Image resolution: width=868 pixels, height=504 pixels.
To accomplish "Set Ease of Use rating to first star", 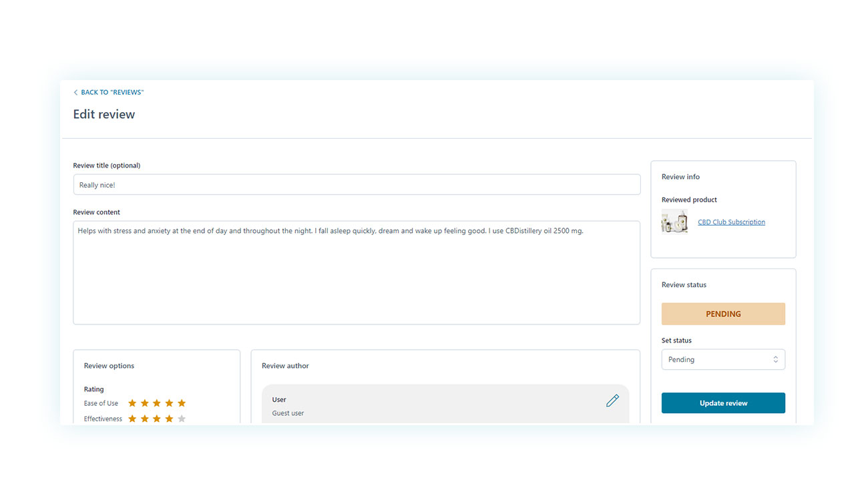I will click(x=132, y=403).
